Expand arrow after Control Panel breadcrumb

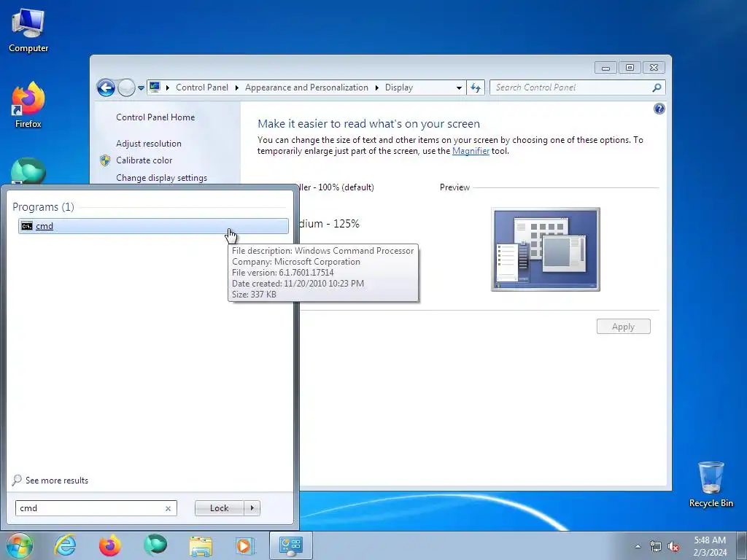pyautogui.click(x=237, y=87)
